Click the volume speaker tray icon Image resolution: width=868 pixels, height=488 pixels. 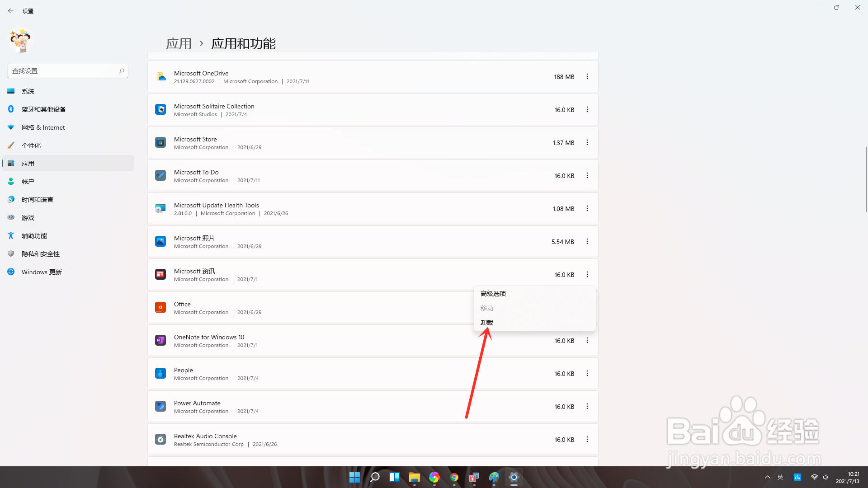826,477
